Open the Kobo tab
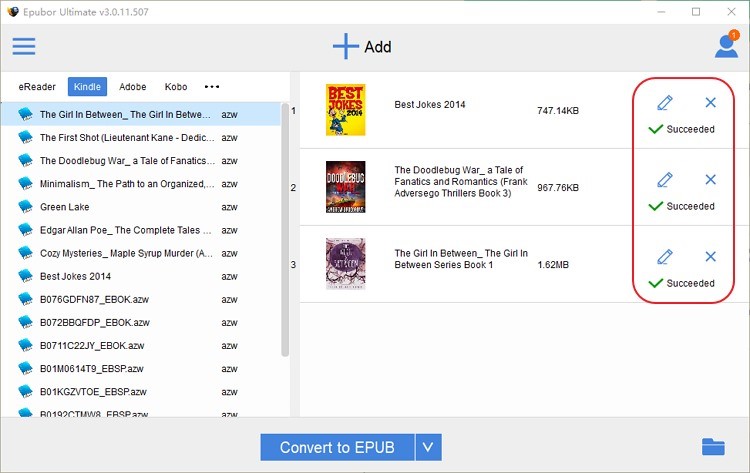Screen dimensions: 750x473 pyautogui.click(x=176, y=87)
